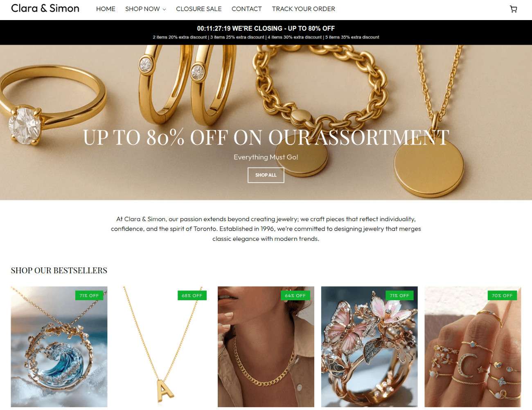Click the Shop All button
This screenshot has width=532, height=410.
point(266,175)
